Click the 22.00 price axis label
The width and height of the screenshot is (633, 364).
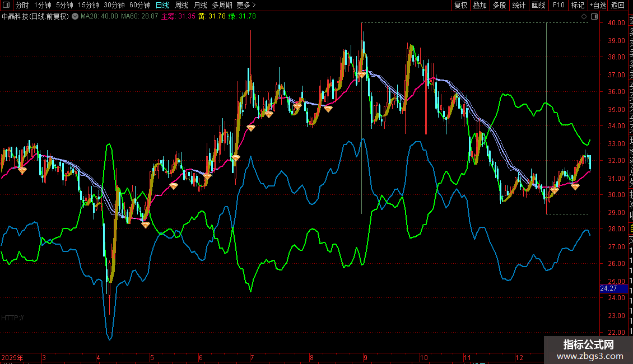pyautogui.click(x=616, y=333)
